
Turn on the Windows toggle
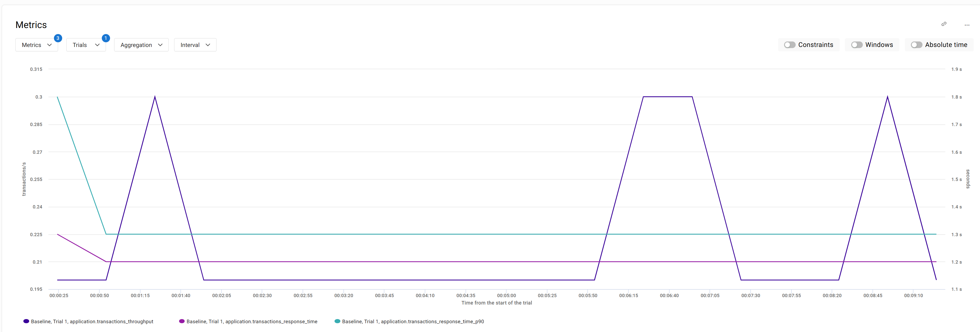(856, 45)
